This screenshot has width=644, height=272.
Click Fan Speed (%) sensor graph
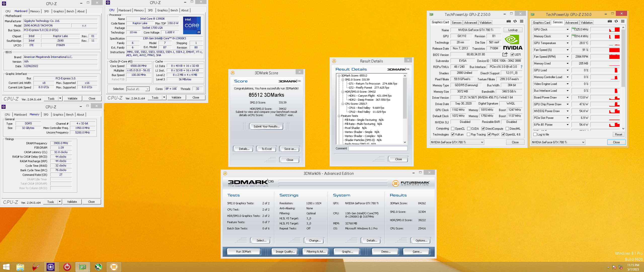point(605,50)
